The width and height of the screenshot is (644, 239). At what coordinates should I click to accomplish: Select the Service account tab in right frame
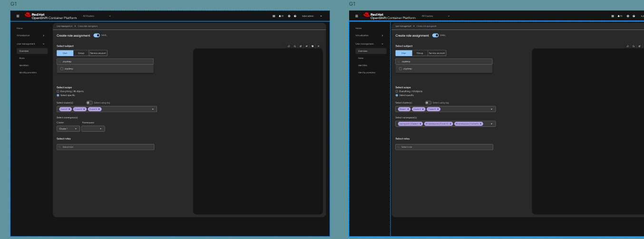[437, 53]
